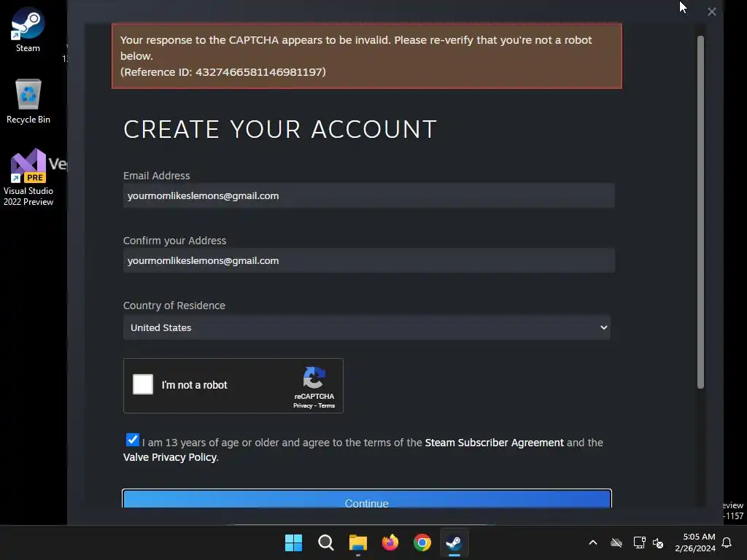Click the Reference ID error text
This screenshot has width=747, height=560.
point(223,72)
